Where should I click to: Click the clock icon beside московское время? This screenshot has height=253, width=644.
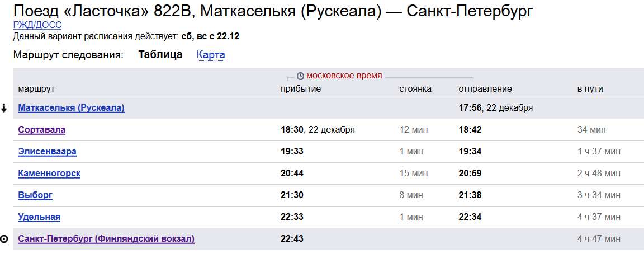pos(300,76)
